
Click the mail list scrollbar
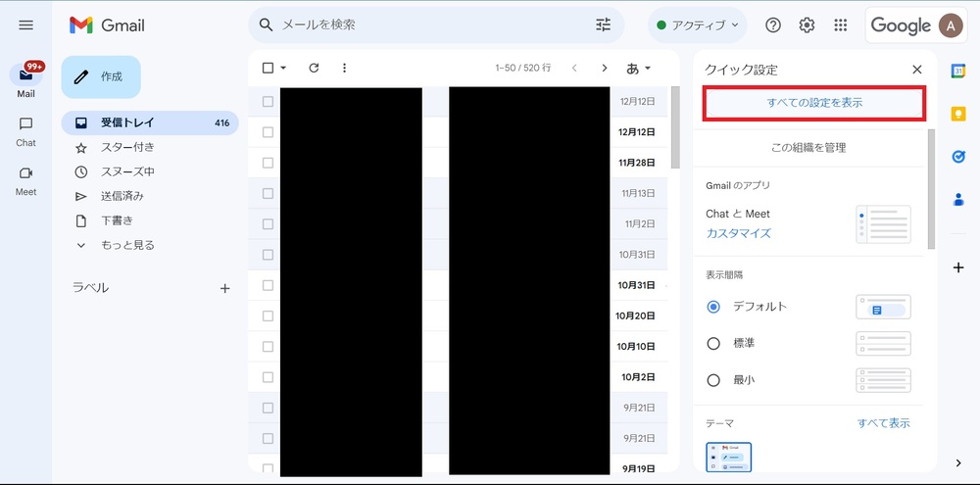point(675,127)
